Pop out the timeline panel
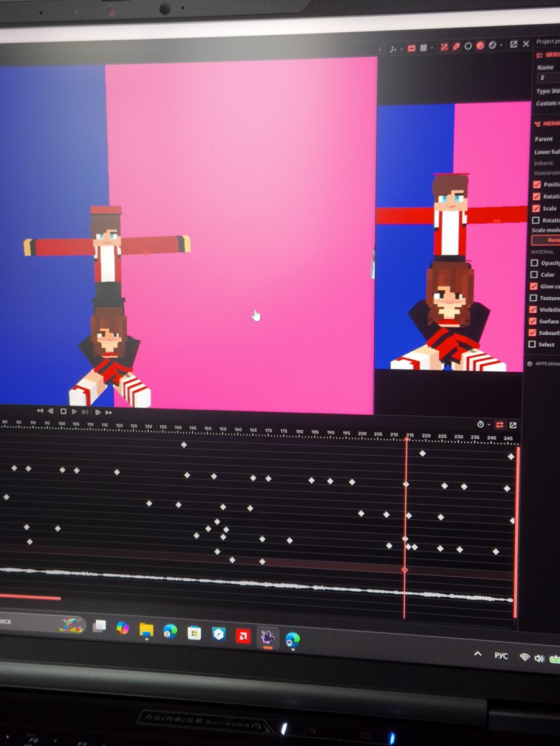This screenshot has height=746, width=560. (513, 425)
